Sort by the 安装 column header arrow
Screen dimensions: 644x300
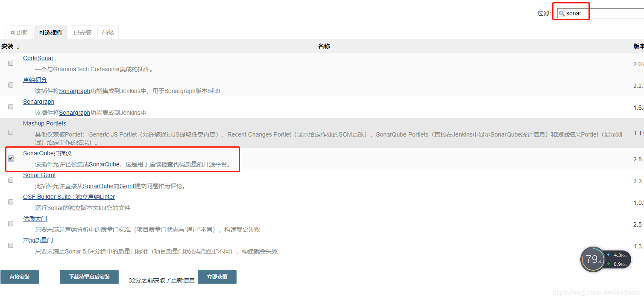[x=18, y=47]
